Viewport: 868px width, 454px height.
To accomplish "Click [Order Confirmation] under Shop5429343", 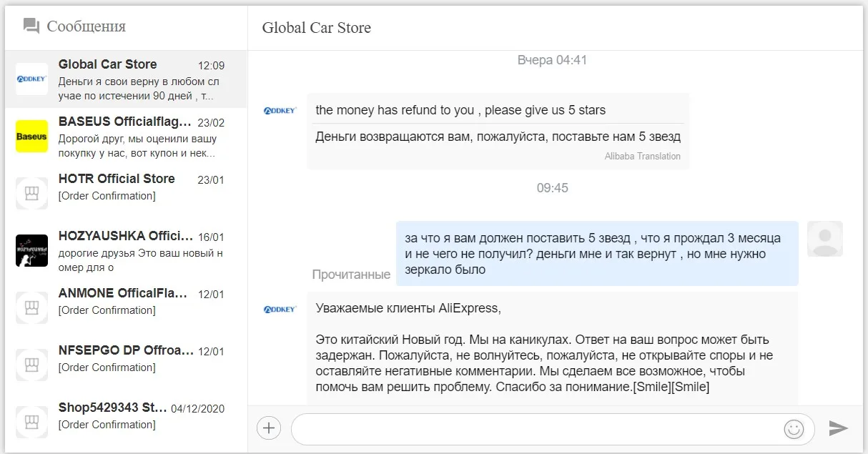I will [x=107, y=425].
